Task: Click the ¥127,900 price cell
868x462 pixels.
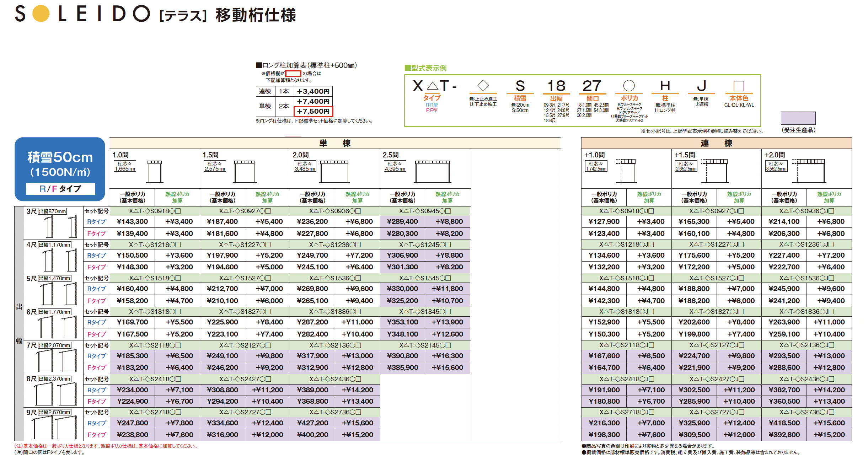Action: (604, 222)
